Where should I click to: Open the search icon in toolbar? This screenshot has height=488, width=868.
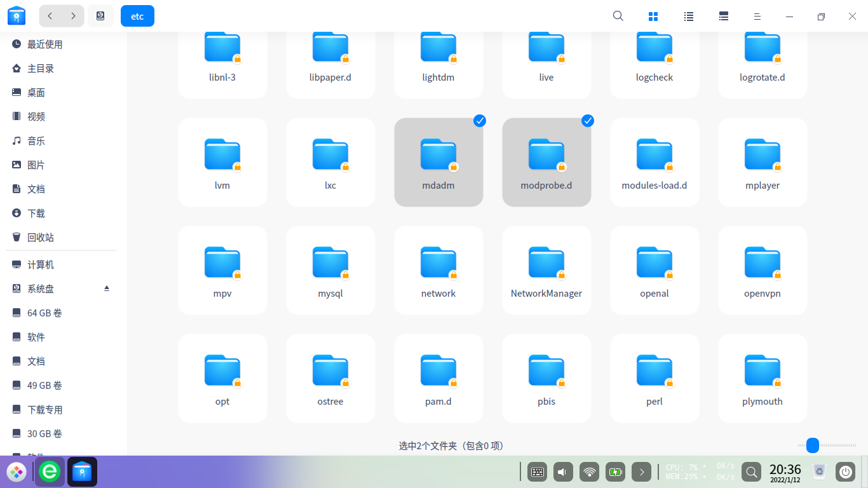tap(618, 17)
